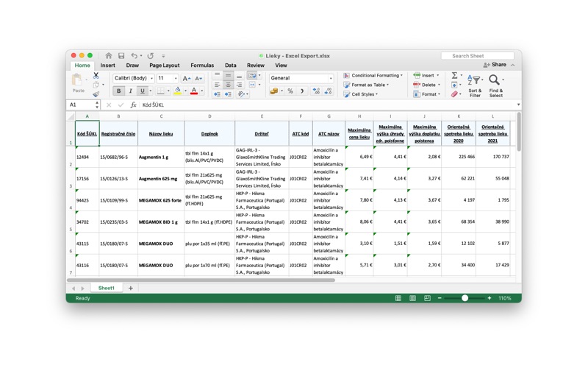Open the Delete cells dropdown
This screenshot has height=368, width=588.
pos(426,85)
